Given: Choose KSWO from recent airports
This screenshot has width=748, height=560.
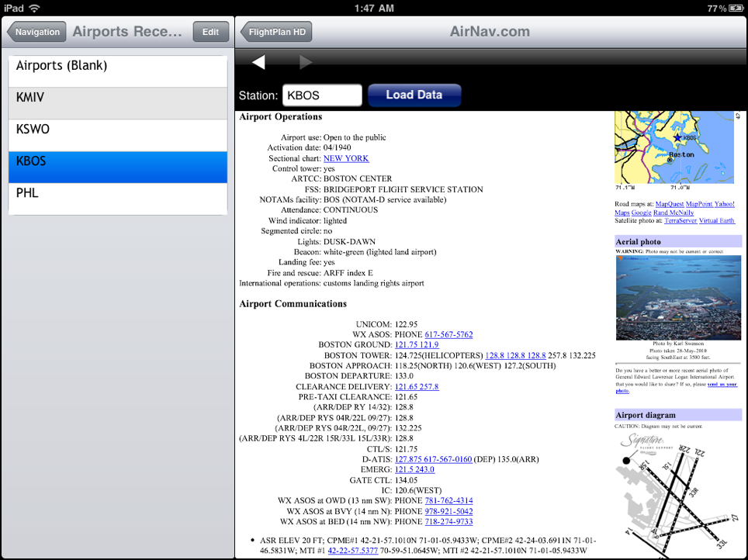Looking at the screenshot, I should [118, 130].
